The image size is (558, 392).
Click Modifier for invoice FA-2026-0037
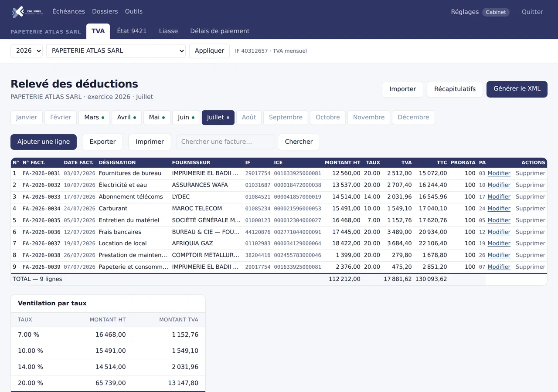click(499, 243)
